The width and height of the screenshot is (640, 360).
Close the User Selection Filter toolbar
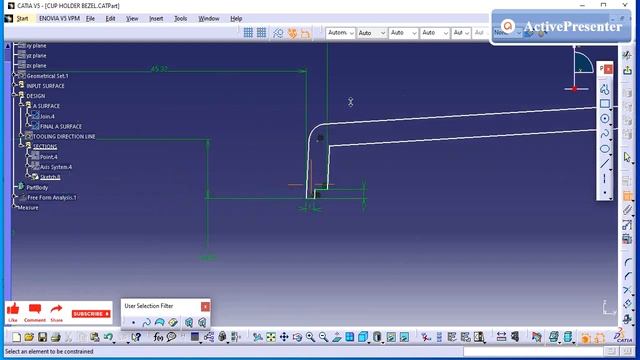pyautogui.click(x=205, y=306)
